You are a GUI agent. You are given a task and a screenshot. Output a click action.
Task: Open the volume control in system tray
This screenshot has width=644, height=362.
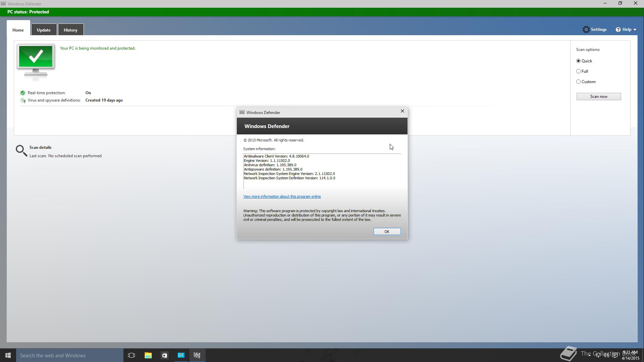point(606,355)
